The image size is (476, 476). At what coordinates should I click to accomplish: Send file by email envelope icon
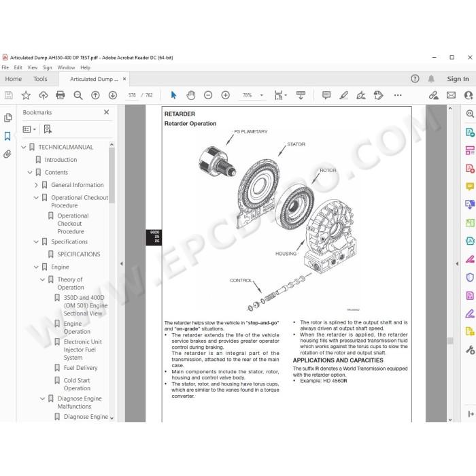pyautogui.click(x=451, y=95)
